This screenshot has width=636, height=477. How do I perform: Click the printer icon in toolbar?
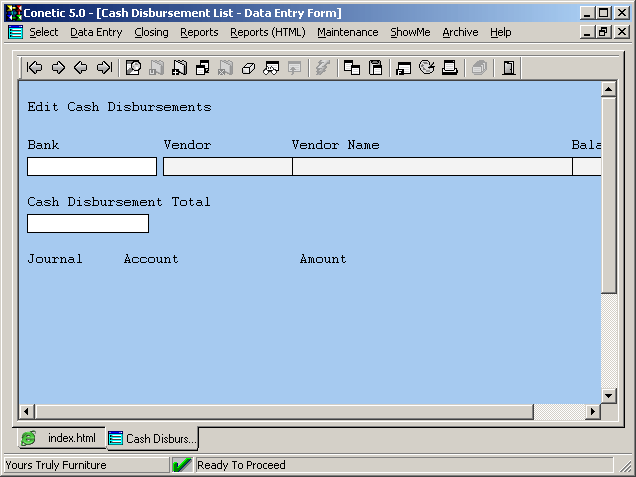click(450, 68)
